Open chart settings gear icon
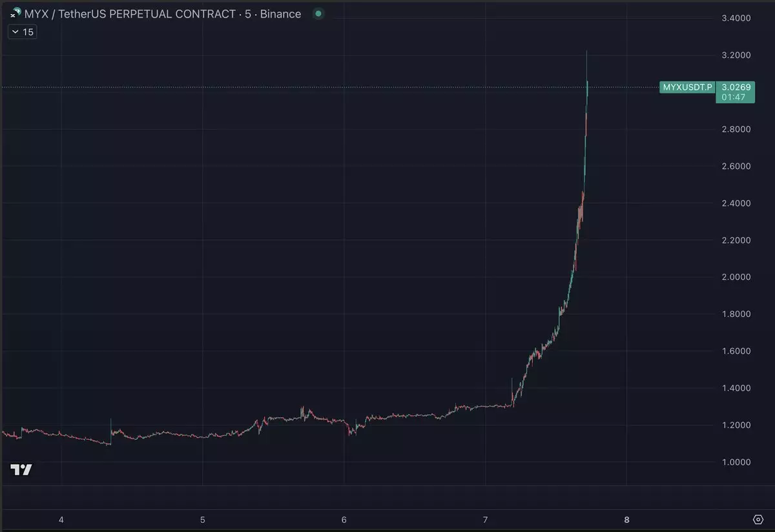 point(758,519)
